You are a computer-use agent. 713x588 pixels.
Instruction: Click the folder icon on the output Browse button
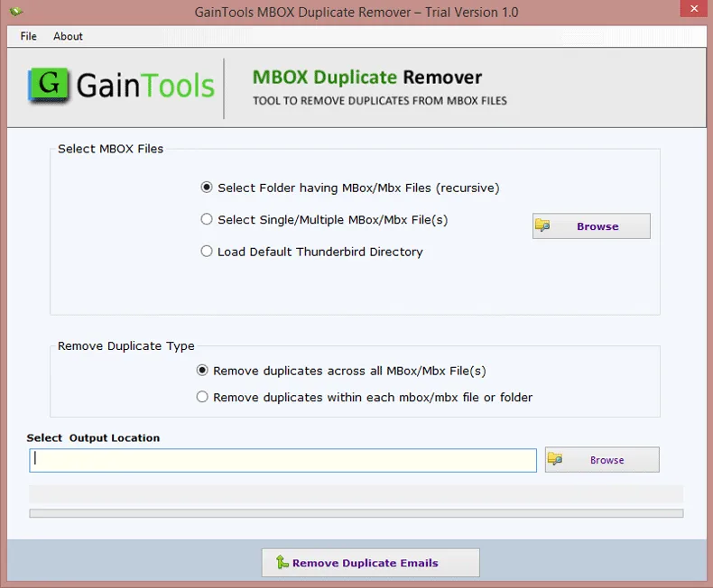point(555,460)
